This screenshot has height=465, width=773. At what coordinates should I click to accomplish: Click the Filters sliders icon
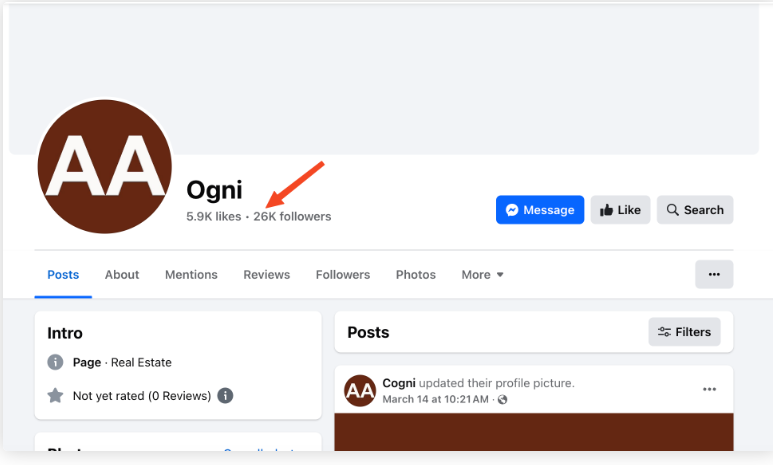click(664, 332)
